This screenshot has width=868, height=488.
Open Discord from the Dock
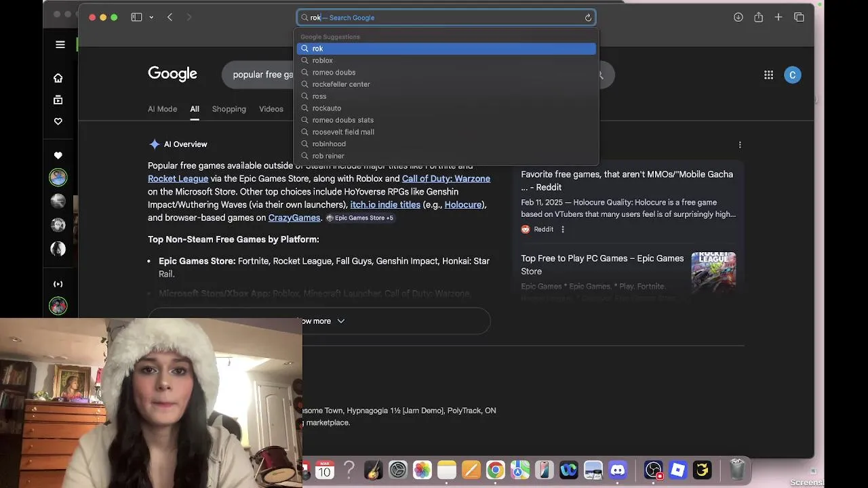(618, 469)
